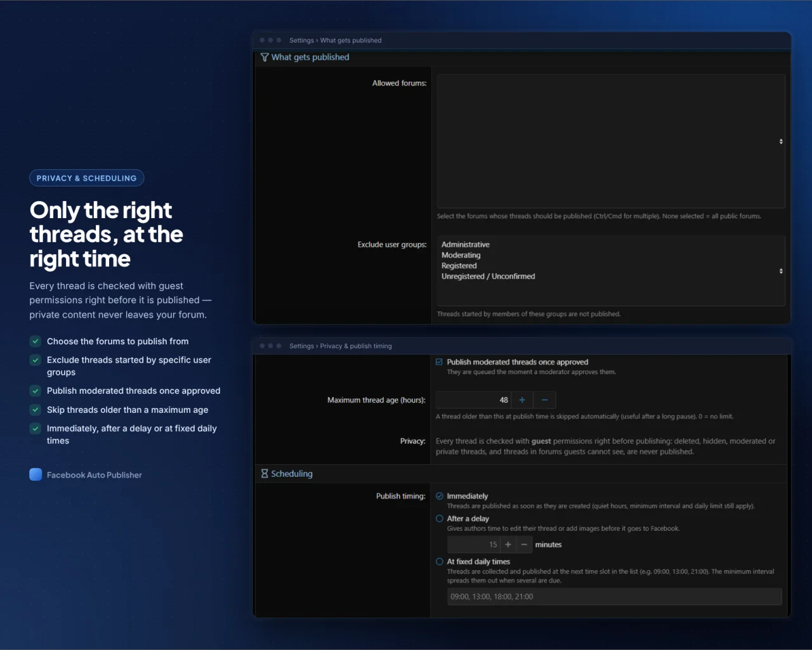Viewport: 812px width, 650px height.
Task: Select the At fixed daily times option
Action: [440, 561]
